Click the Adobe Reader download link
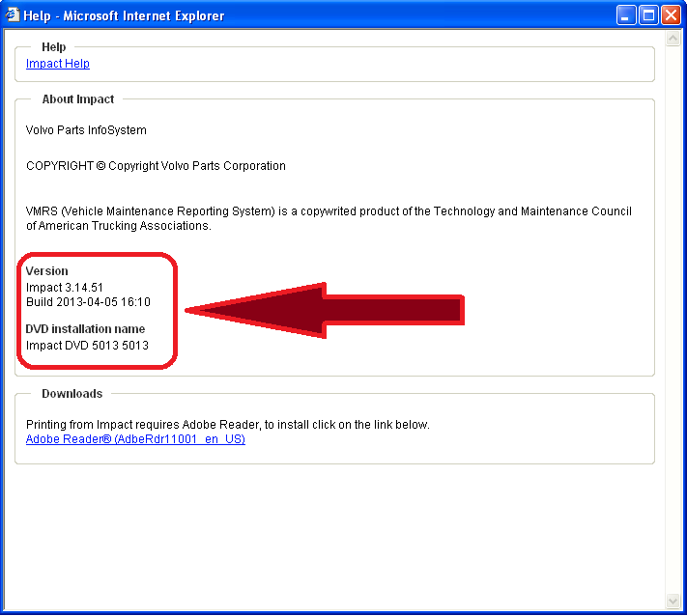The image size is (687, 616). [x=135, y=438]
